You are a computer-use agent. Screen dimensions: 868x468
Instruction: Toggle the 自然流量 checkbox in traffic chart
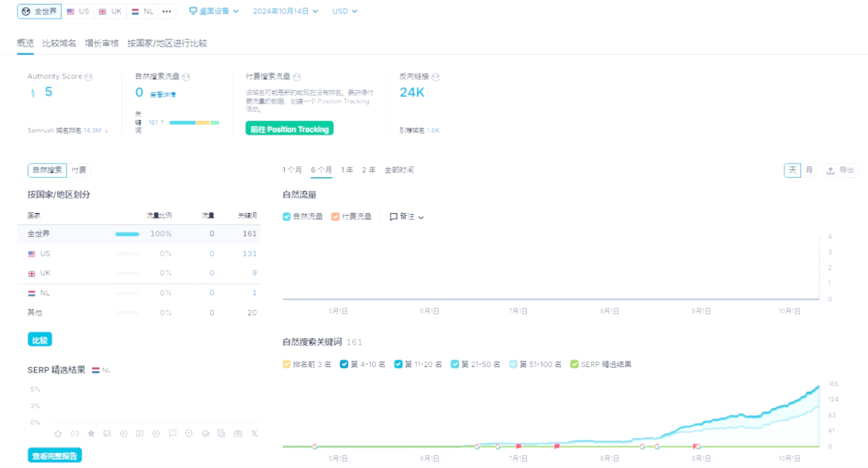pos(287,217)
